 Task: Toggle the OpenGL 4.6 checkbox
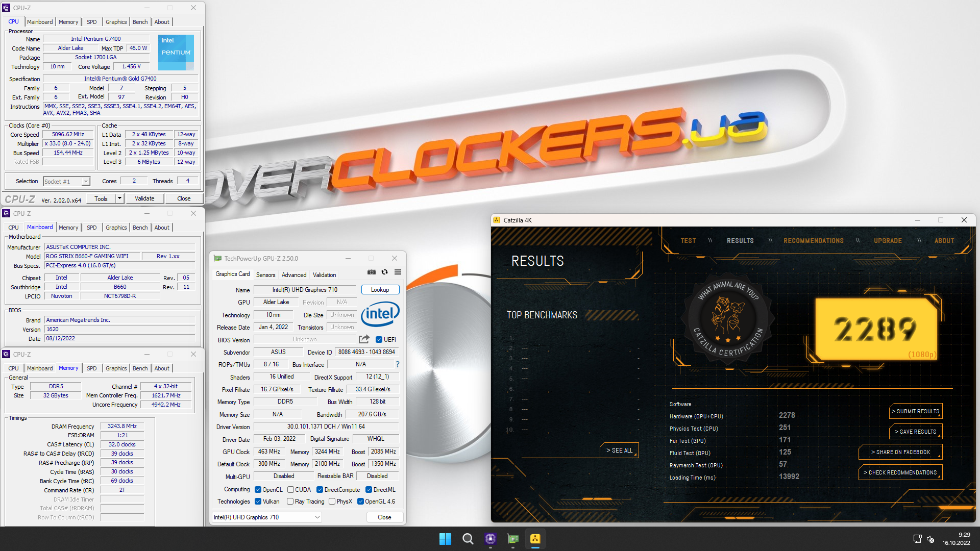point(360,502)
